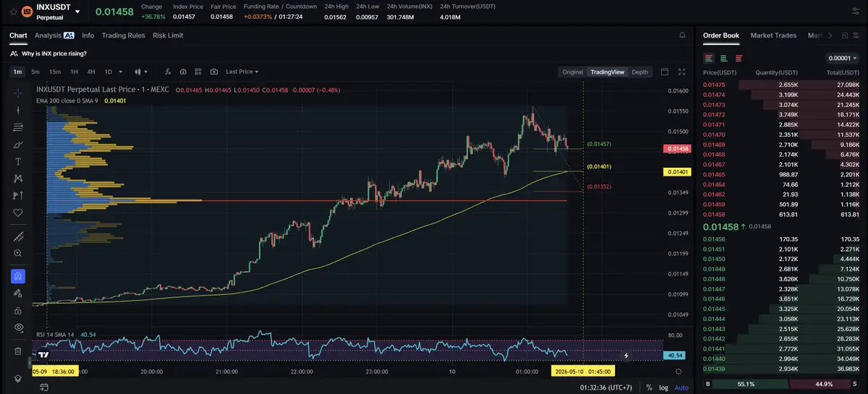Image resolution: width=868 pixels, height=394 pixels.
Task: Expand more order book tabs chevron
Action: (x=830, y=35)
